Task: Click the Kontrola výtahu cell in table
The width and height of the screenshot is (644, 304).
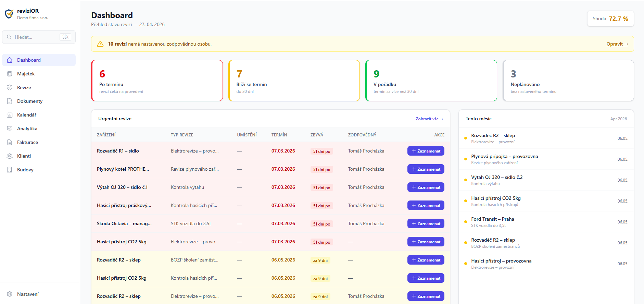Action: click(187, 187)
